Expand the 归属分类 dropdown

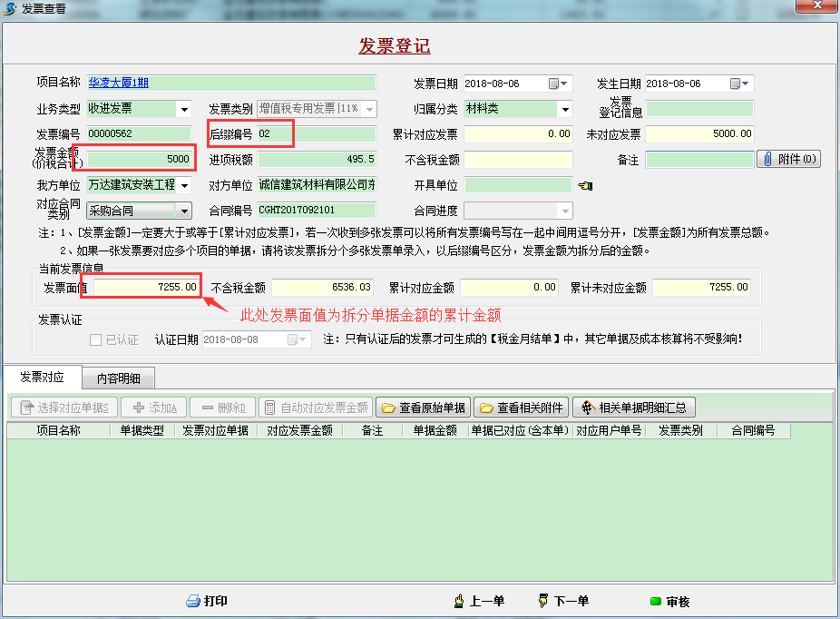[x=565, y=109]
